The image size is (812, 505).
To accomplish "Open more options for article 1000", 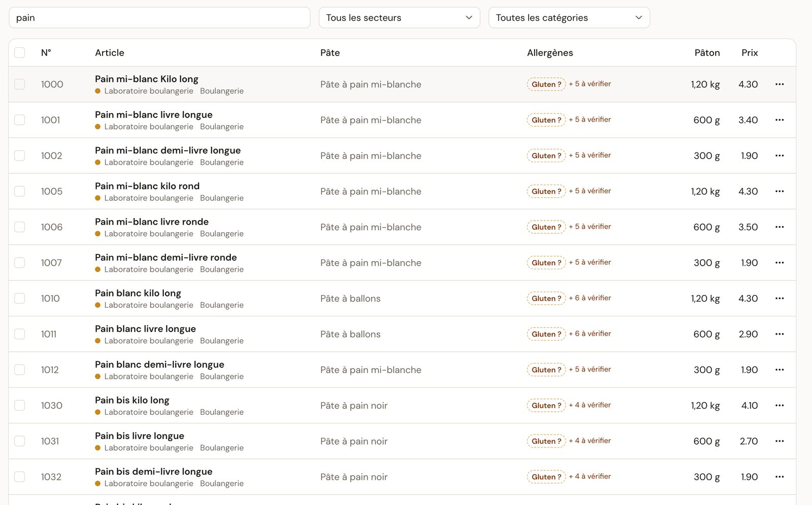I will click(780, 84).
